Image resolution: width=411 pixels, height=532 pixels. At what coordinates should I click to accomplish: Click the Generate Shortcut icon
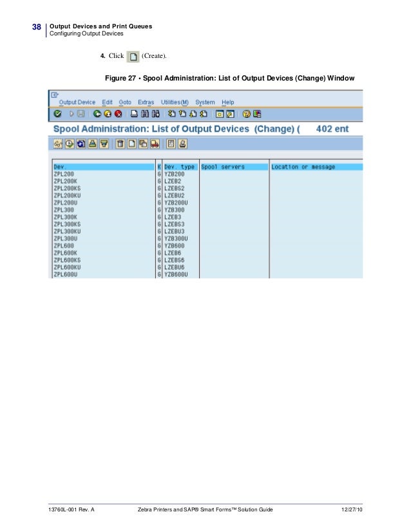tap(230, 114)
